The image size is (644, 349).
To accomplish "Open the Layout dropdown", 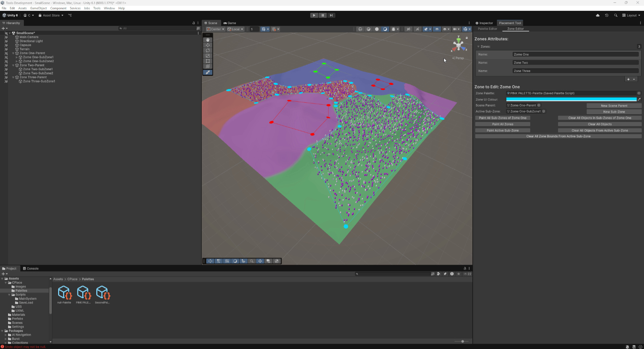I will [x=631, y=15].
